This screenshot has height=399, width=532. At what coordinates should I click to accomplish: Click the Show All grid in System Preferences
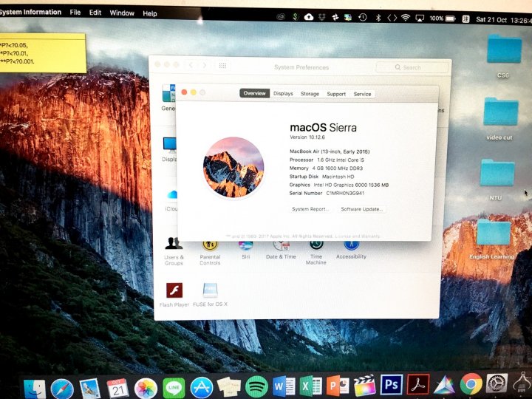coord(222,66)
